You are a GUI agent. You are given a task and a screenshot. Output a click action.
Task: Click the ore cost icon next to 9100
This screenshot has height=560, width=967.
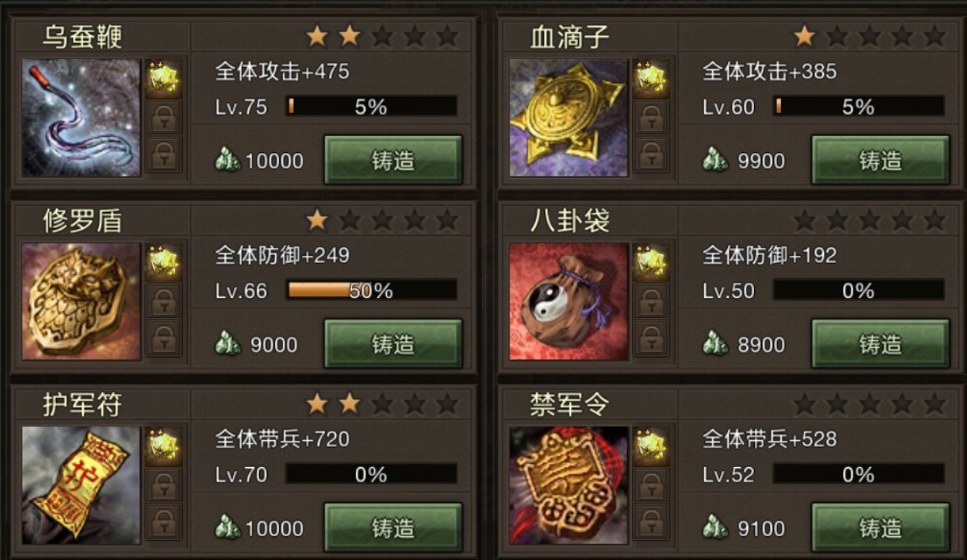tap(716, 528)
